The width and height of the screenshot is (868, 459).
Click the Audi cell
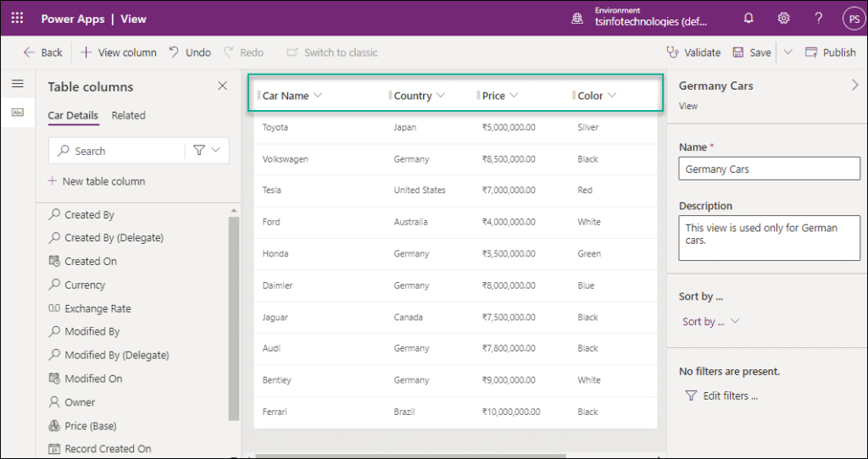(271, 348)
